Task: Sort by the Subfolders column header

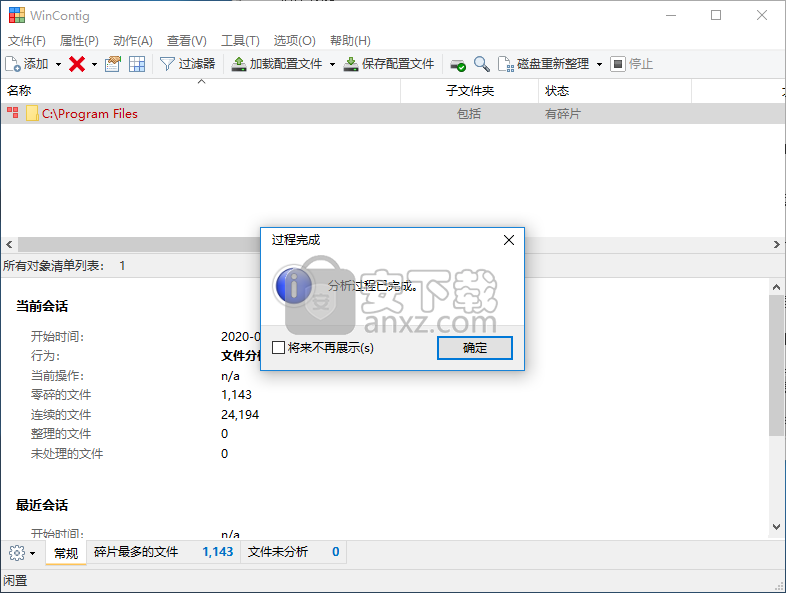Action: (x=470, y=91)
